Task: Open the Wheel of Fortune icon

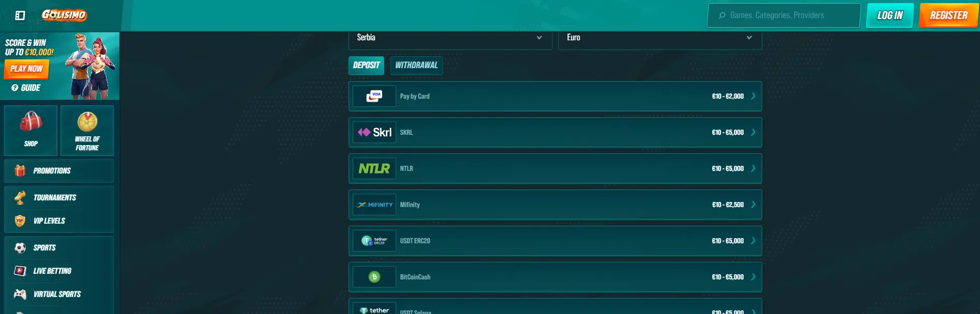Action: click(87, 122)
